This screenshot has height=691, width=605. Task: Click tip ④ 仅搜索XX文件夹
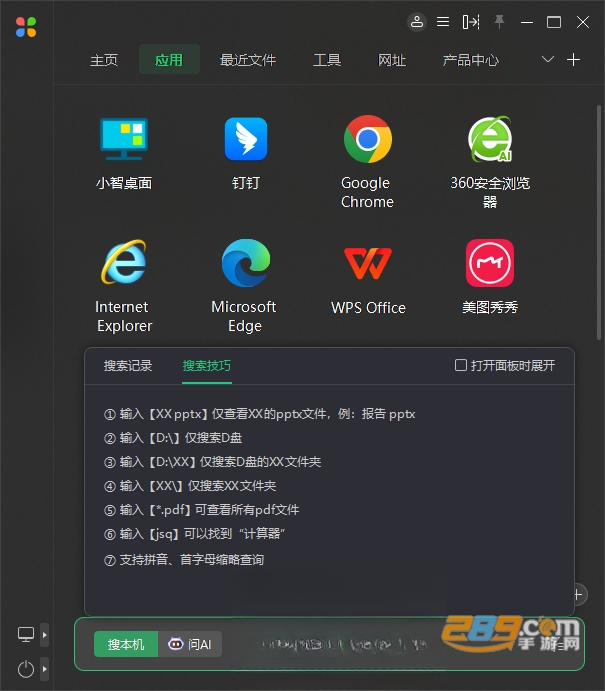point(190,486)
